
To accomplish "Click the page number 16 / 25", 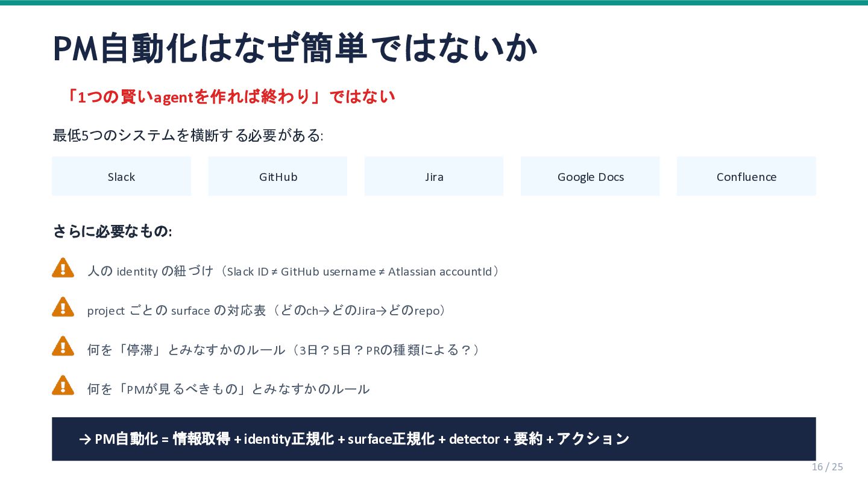I will (827, 467).
